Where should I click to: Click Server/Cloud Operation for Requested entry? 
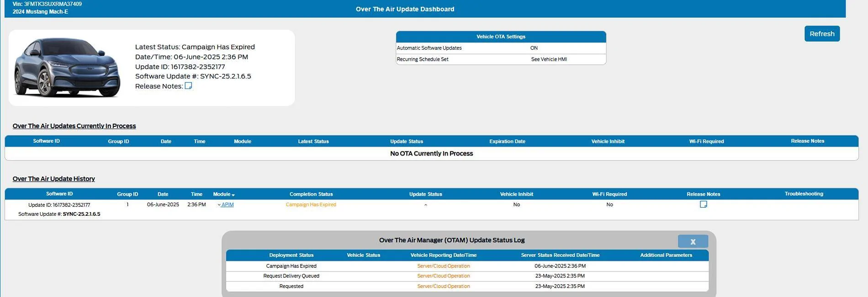443,287
